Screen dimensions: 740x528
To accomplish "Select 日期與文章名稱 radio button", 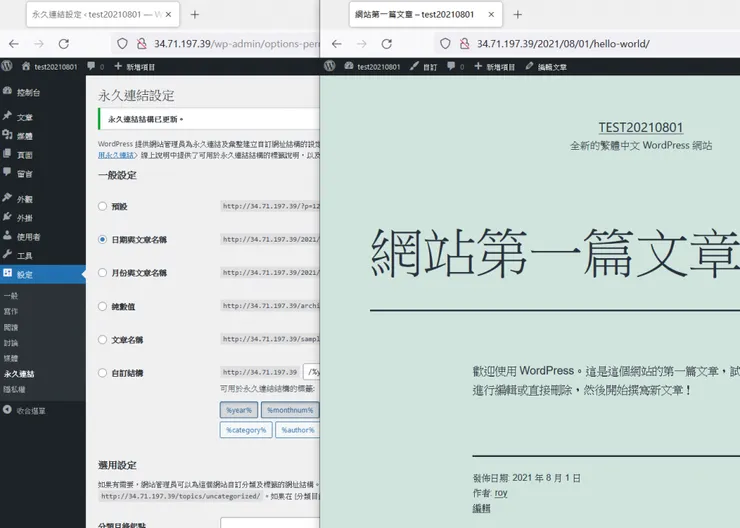I will tap(102, 239).
